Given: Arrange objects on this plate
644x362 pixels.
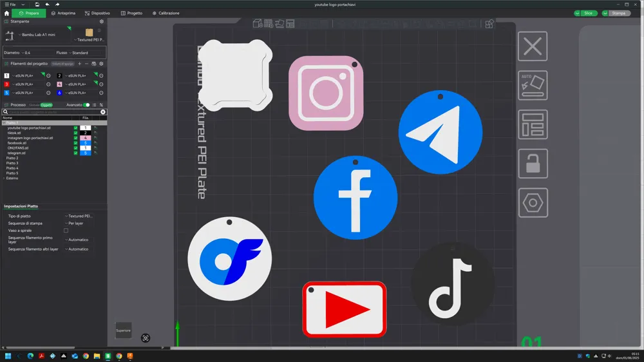Looking at the screenshot, I should click(x=533, y=124).
